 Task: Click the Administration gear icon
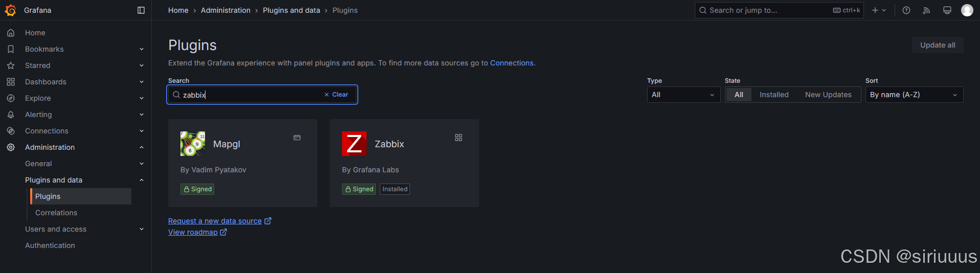[x=11, y=147]
